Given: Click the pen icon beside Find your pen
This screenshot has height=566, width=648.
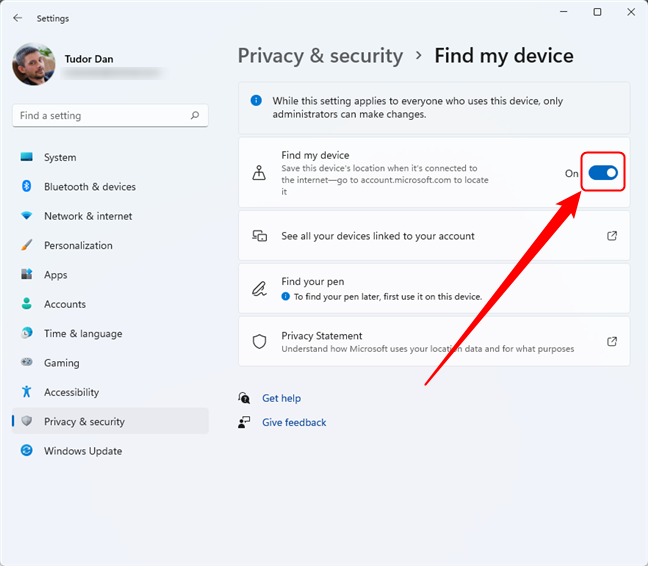Looking at the screenshot, I should tap(259, 289).
